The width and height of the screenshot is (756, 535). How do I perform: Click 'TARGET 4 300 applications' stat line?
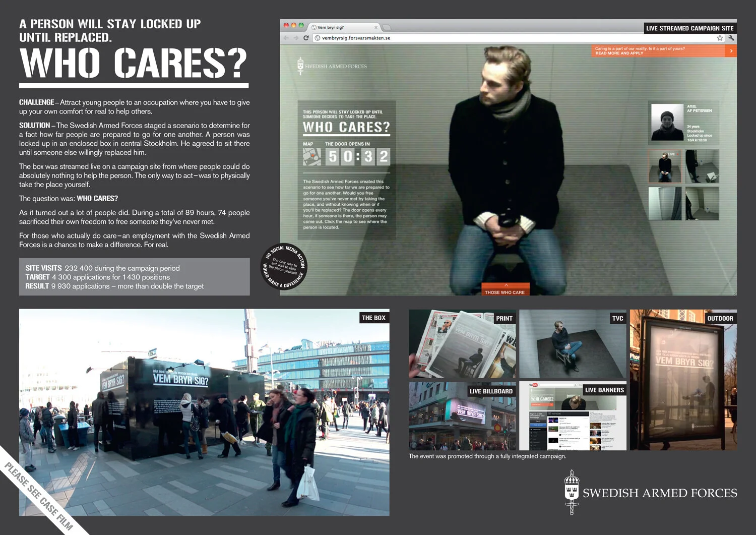[x=98, y=277]
